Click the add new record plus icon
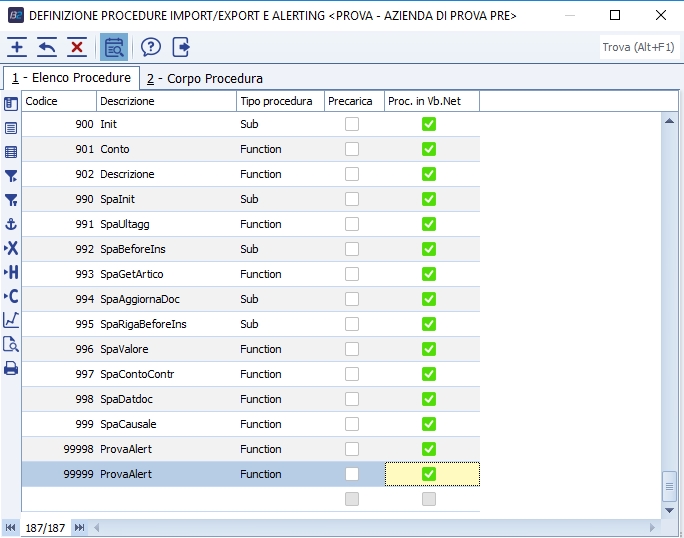684x538 pixels. [x=17, y=47]
